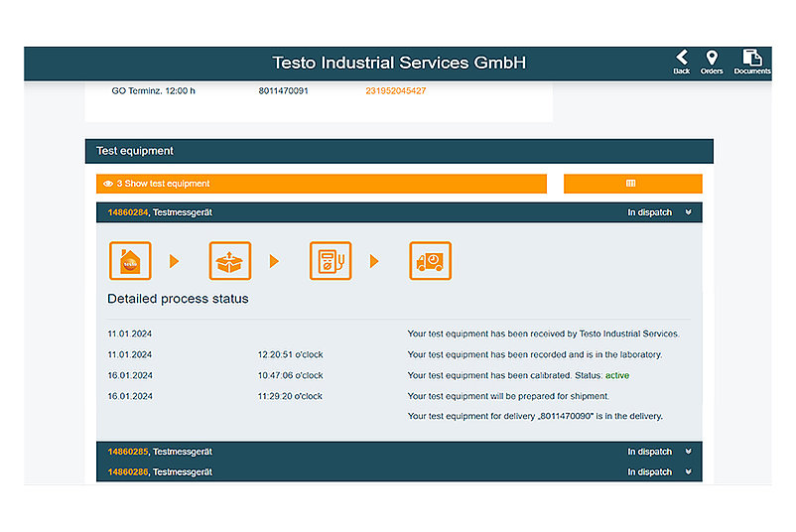Click the 10:47:06 o'clock timestamp
The height and width of the screenshot is (532, 796).
click(291, 375)
